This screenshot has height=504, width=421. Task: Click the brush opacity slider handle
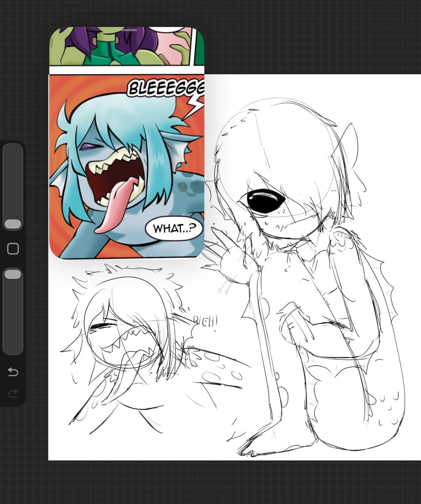coord(13,274)
